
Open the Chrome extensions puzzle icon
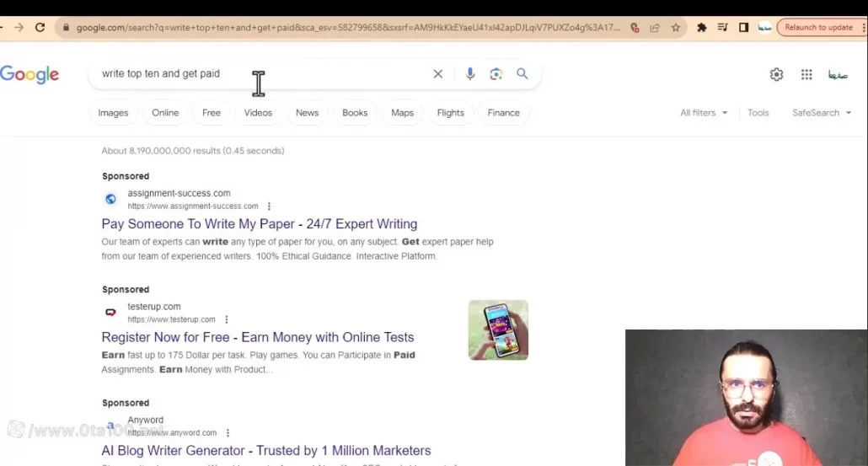coord(701,27)
